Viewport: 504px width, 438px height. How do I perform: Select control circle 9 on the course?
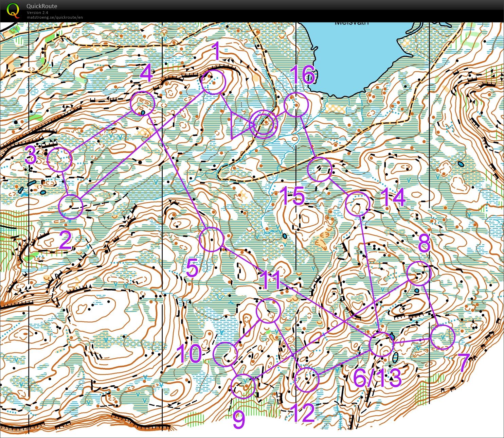tap(243, 386)
